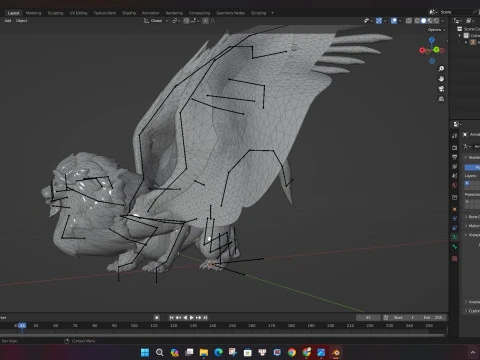
Task: Open object type visibility dropdown
Action: [x=368, y=21]
